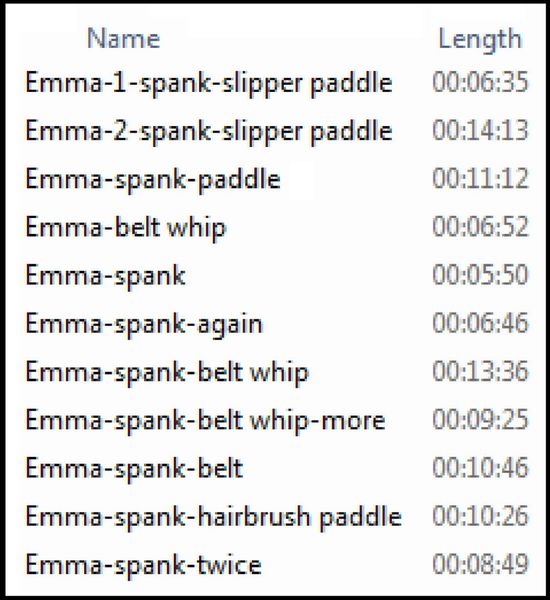
Task: Click the 00:11:12 length value
Action: (480, 178)
